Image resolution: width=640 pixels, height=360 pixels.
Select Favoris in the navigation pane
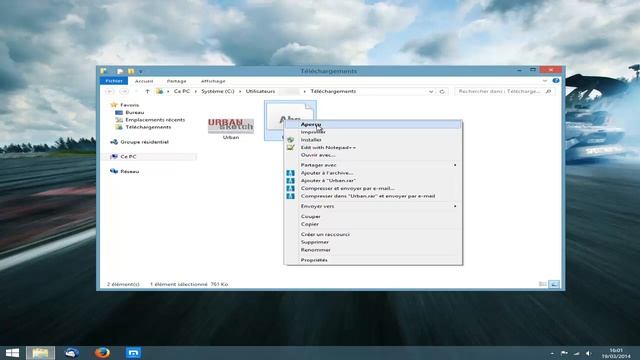coord(129,105)
